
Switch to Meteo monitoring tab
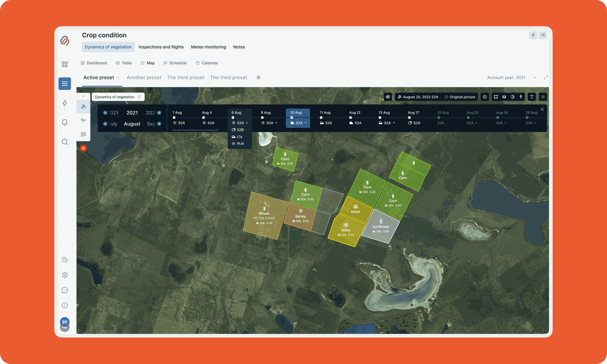click(209, 47)
